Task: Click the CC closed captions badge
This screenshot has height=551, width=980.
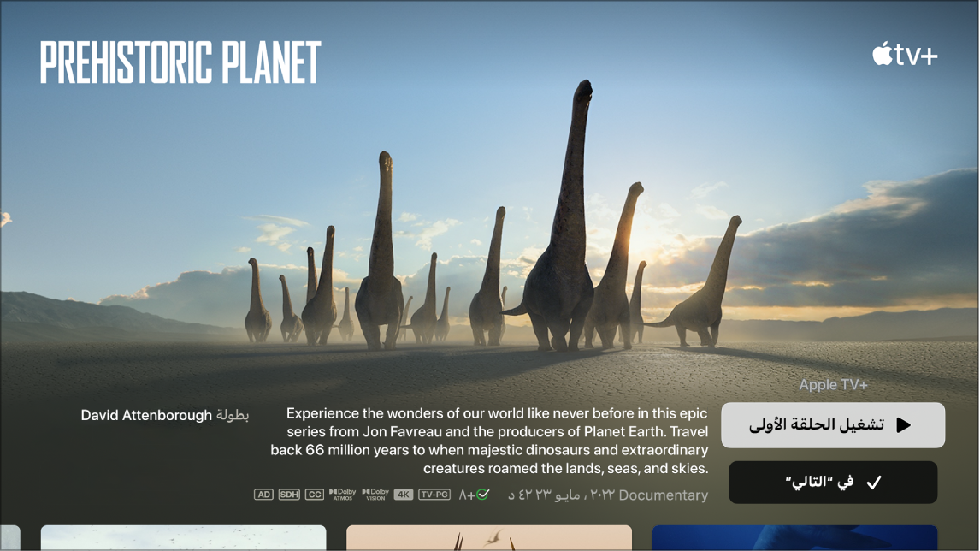Action: (315, 495)
